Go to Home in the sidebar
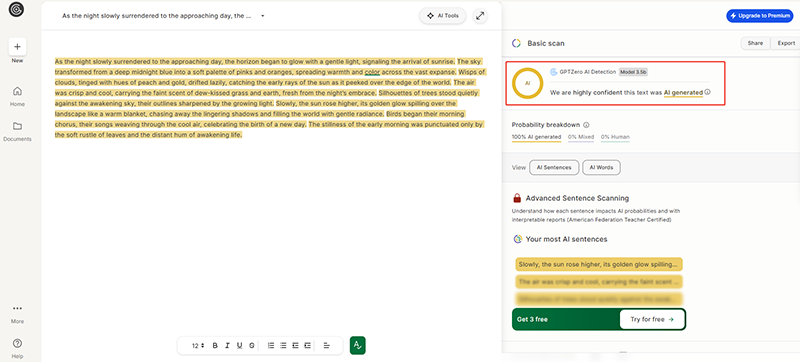The image size is (800, 362). [17, 96]
